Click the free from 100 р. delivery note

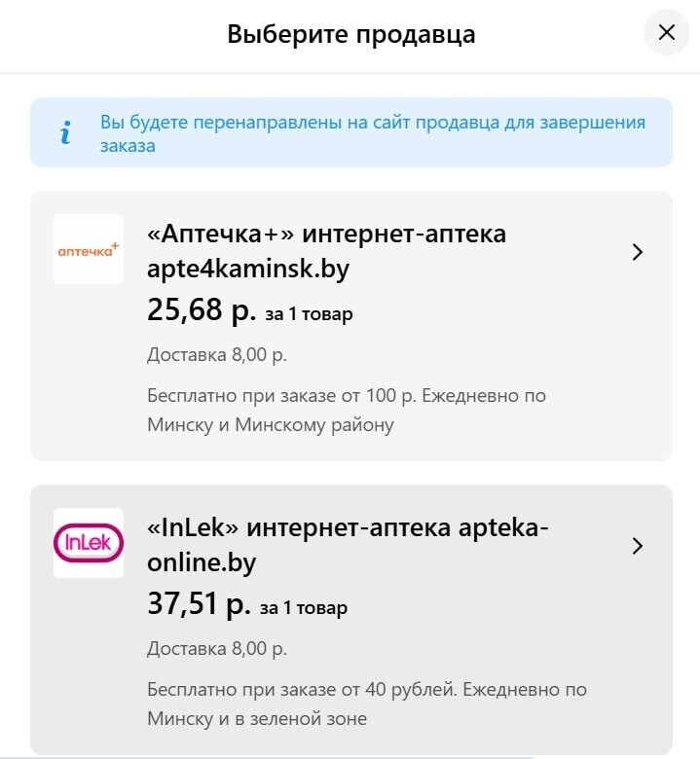347,411
